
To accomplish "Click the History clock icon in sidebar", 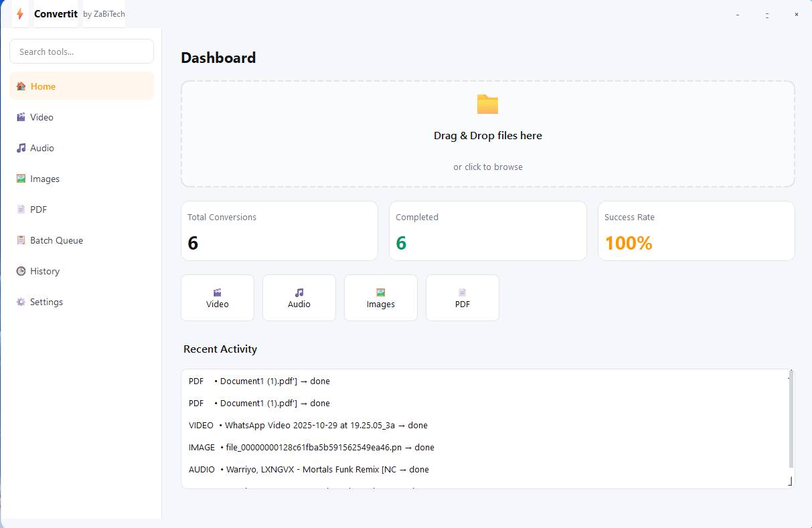I will point(21,271).
